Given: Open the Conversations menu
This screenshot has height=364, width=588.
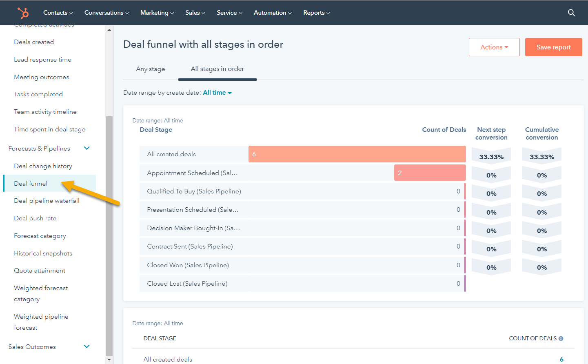Looking at the screenshot, I should pos(106,13).
